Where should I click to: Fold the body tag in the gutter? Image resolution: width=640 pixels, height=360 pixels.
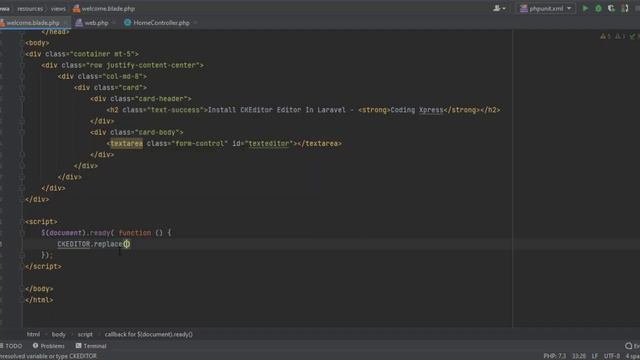click(x=22, y=43)
